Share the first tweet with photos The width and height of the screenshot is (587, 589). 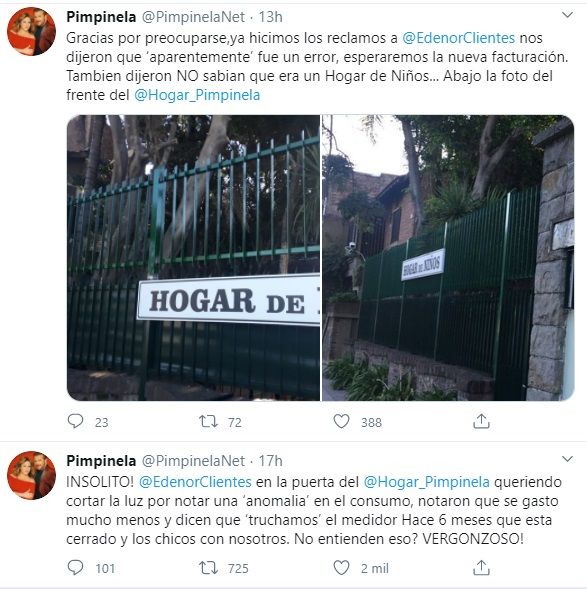[481, 421]
